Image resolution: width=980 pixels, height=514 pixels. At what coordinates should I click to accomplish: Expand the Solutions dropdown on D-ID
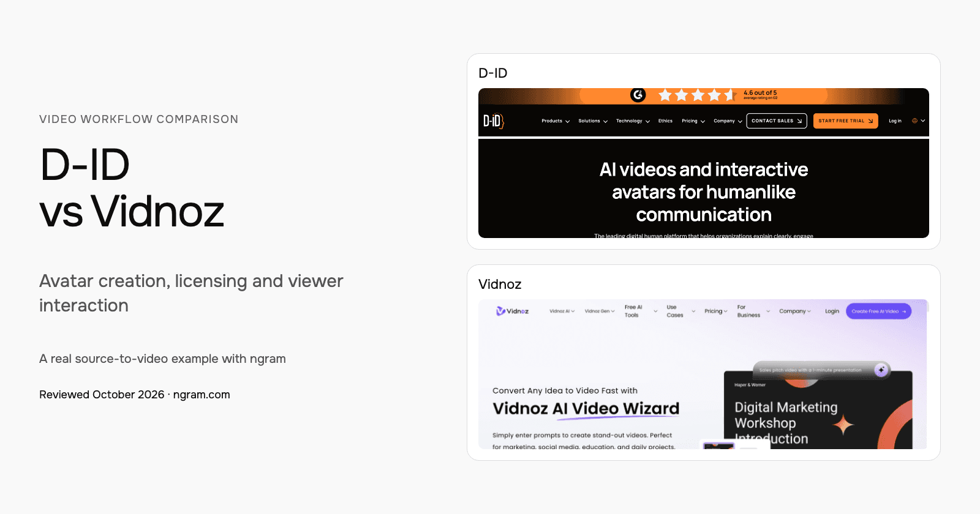pos(593,121)
